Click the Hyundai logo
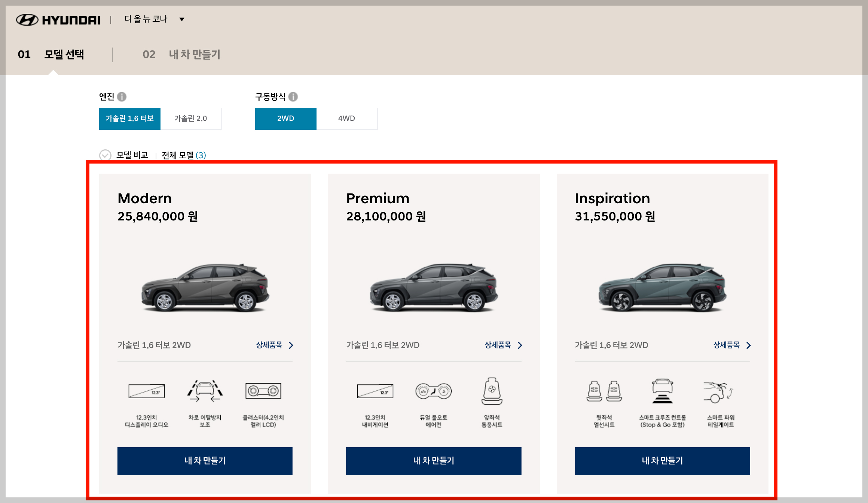The image size is (868, 503). coord(58,19)
